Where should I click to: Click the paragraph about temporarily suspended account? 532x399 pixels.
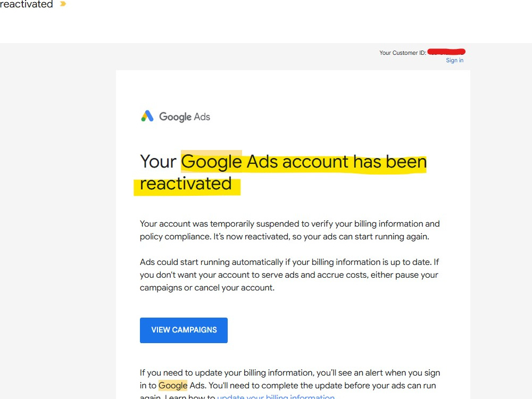pyautogui.click(x=290, y=230)
